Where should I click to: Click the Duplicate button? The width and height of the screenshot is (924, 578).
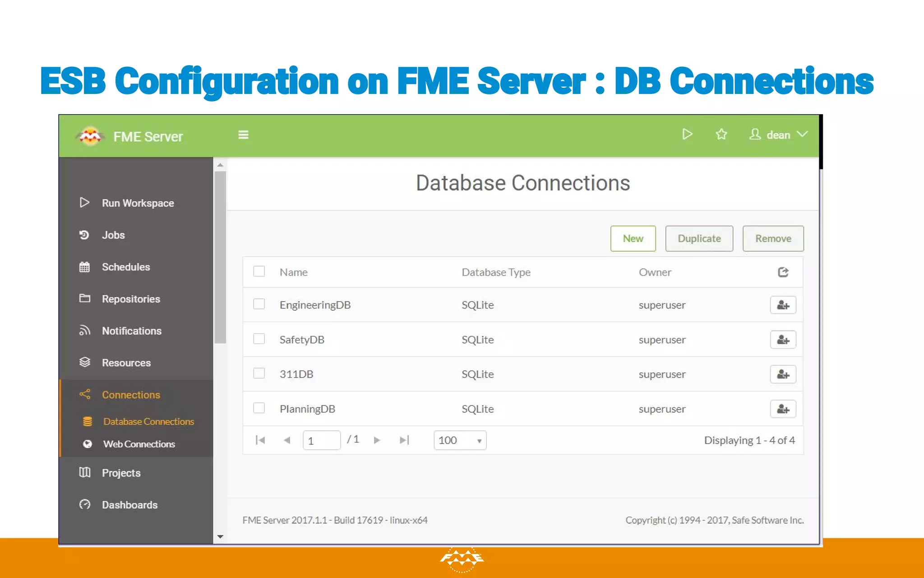pos(699,238)
